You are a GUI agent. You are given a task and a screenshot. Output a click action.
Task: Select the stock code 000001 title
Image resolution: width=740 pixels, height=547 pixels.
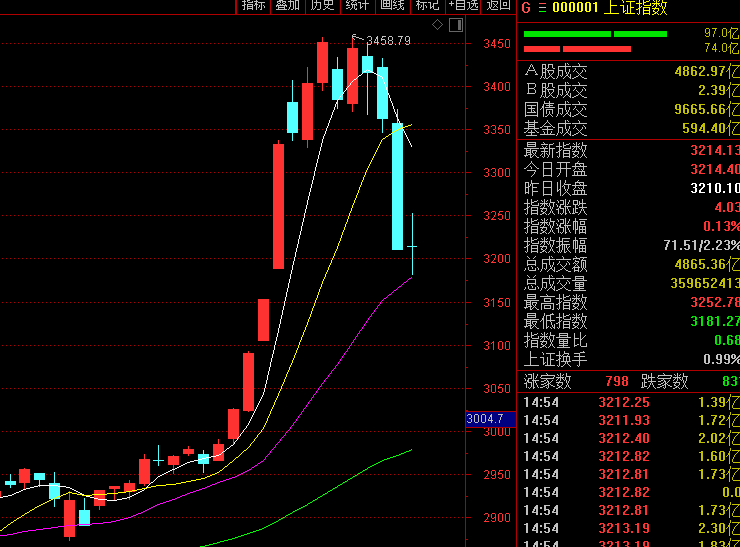coord(575,8)
